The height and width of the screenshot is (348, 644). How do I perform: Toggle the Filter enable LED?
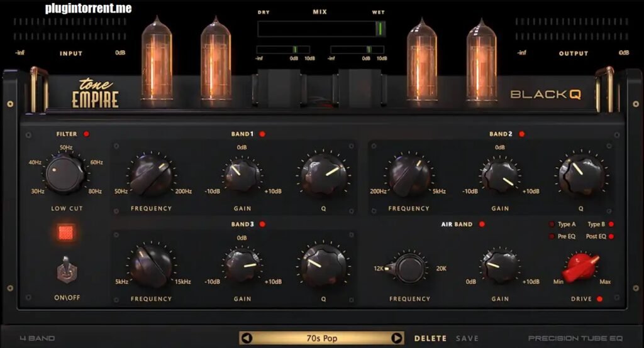pos(86,134)
